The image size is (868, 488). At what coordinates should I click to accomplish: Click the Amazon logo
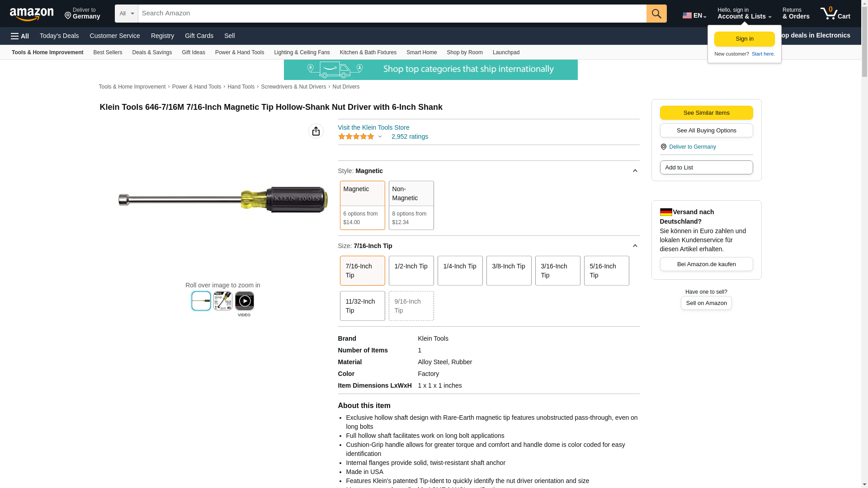pyautogui.click(x=32, y=14)
